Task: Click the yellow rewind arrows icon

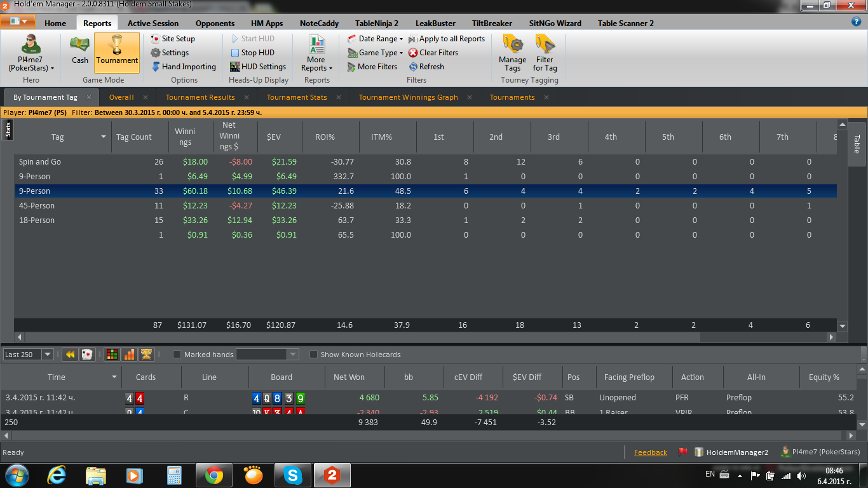Action: tap(71, 355)
